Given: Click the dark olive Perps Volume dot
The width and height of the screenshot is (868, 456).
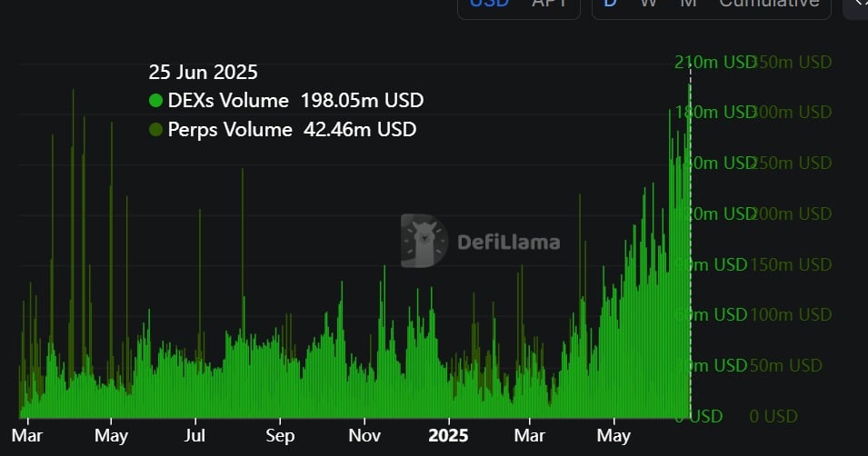Looking at the screenshot, I should point(155,130).
